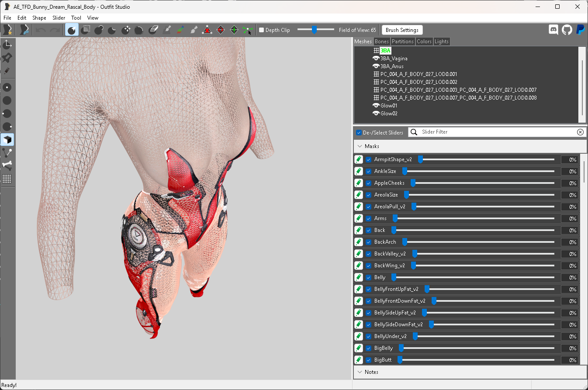Open the Shape menu
Viewport: 588px width, 390px height.
[39, 18]
